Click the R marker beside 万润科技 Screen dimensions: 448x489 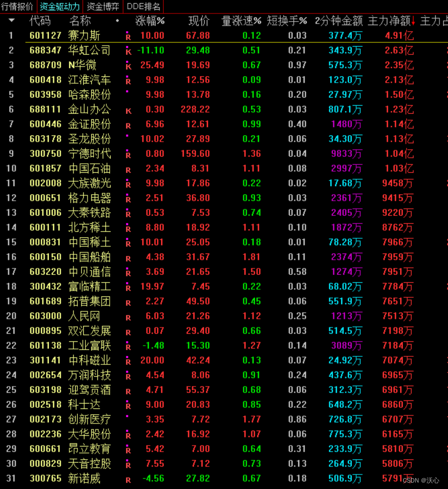pos(128,376)
